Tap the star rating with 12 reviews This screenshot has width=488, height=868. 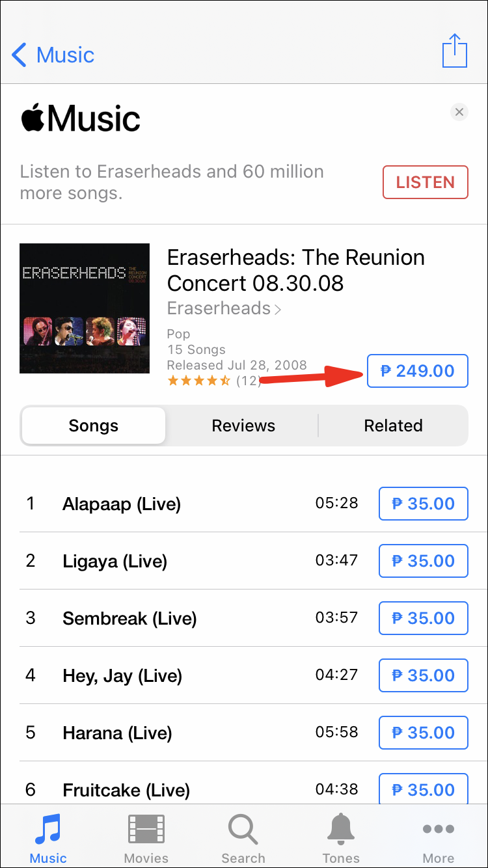[213, 381]
